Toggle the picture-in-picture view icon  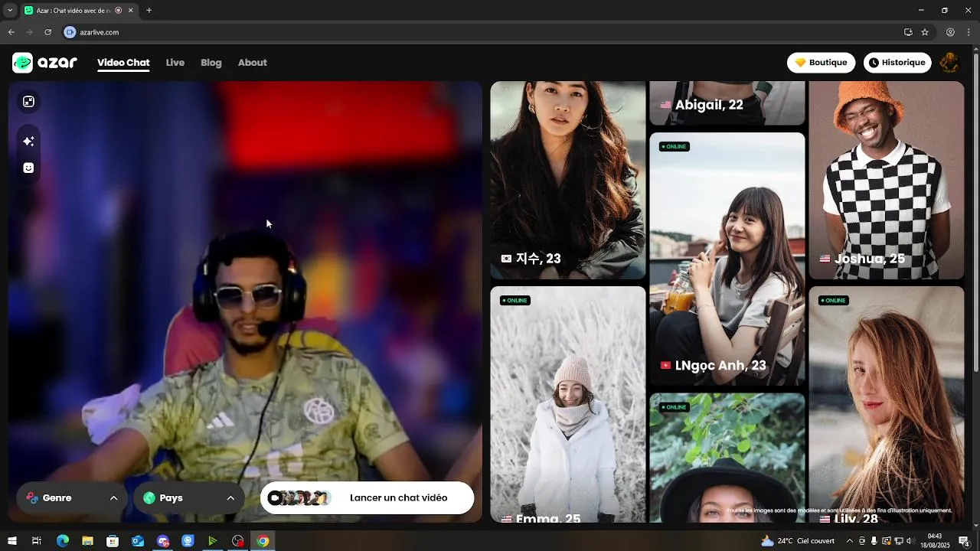[x=28, y=102]
